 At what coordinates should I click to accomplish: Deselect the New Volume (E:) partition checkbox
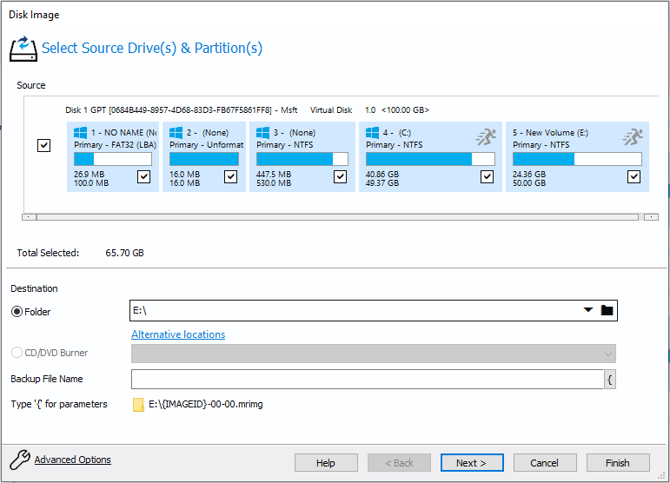point(633,177)
